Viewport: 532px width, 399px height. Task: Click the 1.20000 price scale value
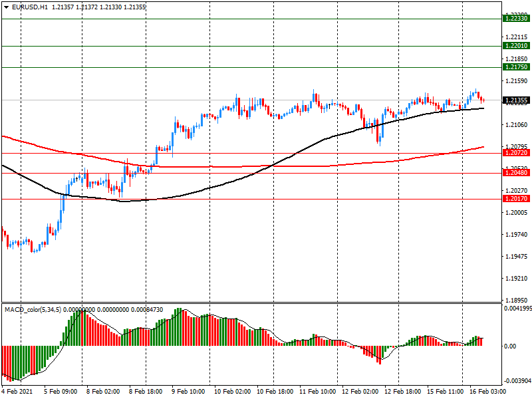516,213
